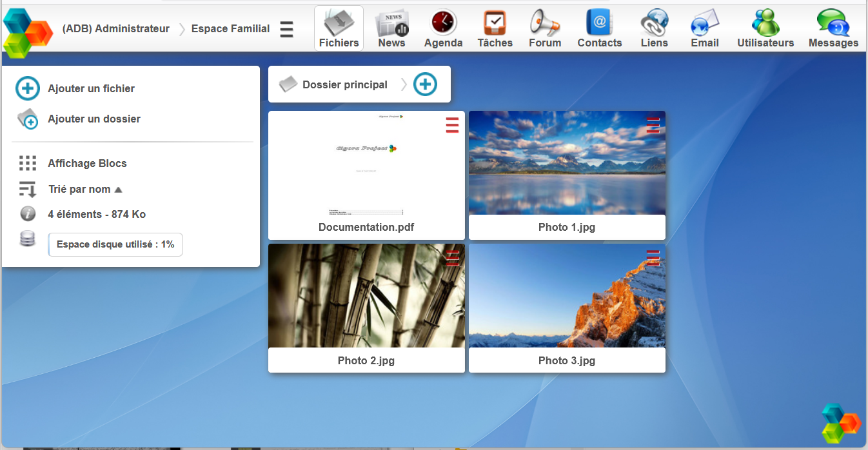Image resolution: width=868 pixels, height=450 pixels.
Task: Select the Fichiers module tab
Action: point(339,28)
